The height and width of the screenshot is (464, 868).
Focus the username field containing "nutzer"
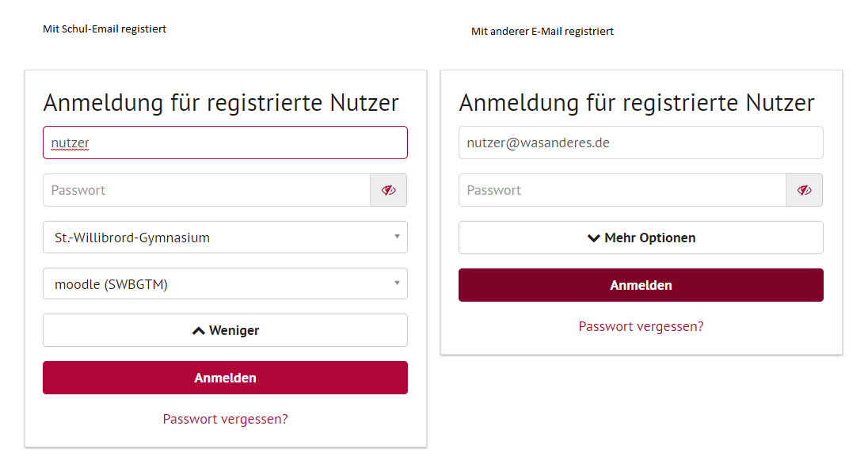(x=225, y=143)
